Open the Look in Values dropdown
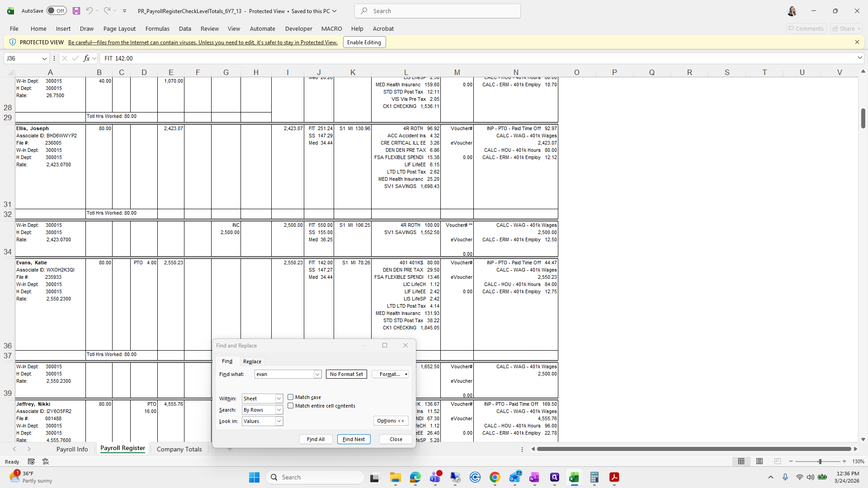This screenshot has height=488, width=868. pos(279,421)
